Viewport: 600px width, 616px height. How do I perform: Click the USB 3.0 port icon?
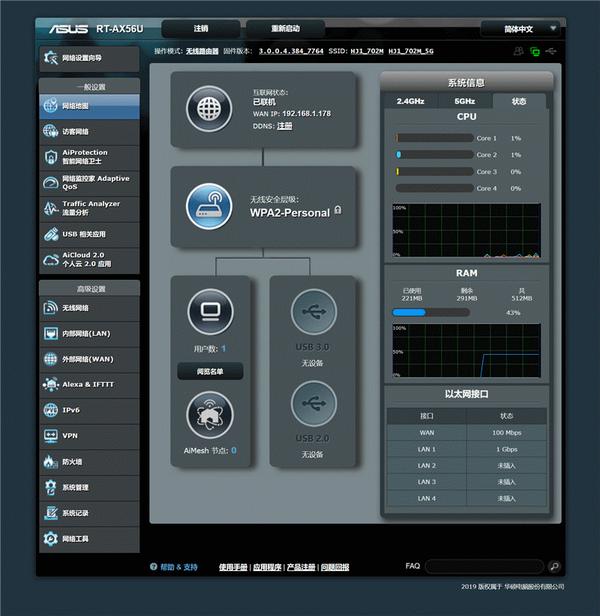coord(314,312)
